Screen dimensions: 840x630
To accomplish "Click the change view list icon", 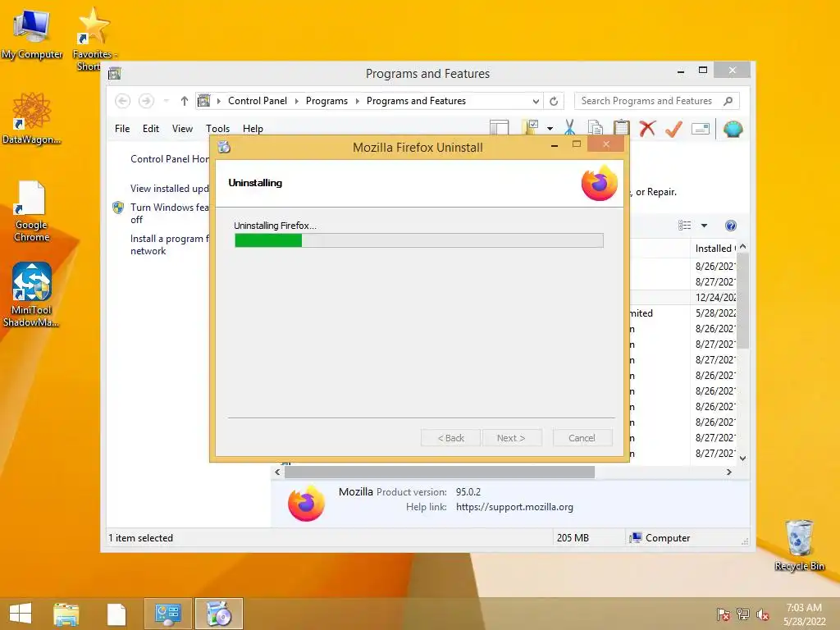I will click(685, 226).
